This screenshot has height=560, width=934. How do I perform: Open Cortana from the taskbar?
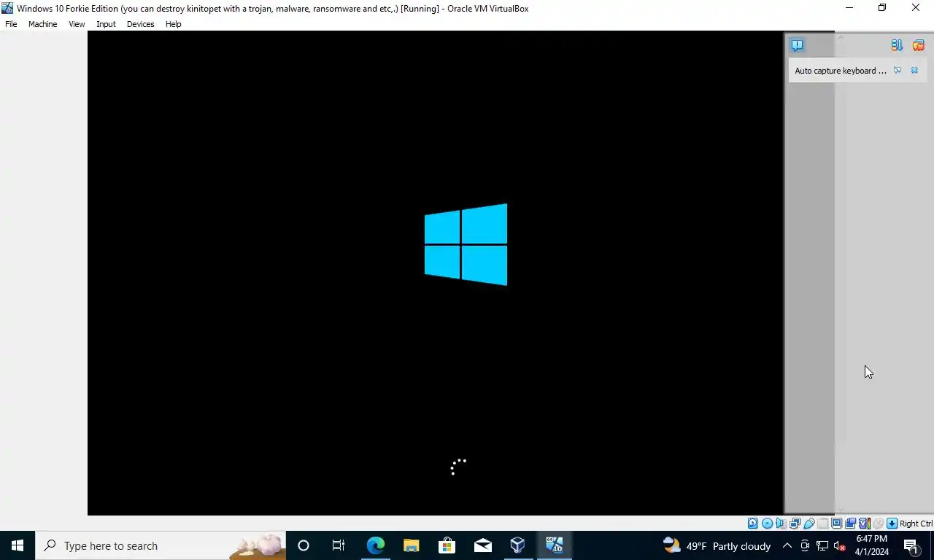click(x=304, y=545)
